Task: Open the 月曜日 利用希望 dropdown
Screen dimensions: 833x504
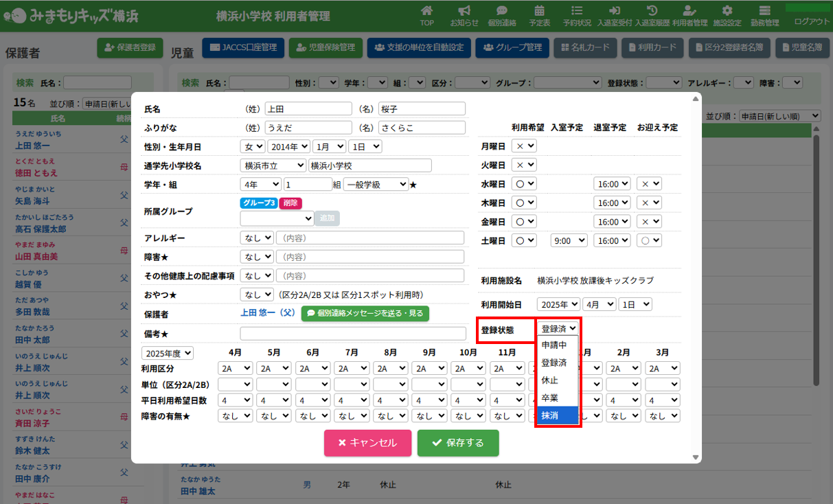Action: click(525, 146)
